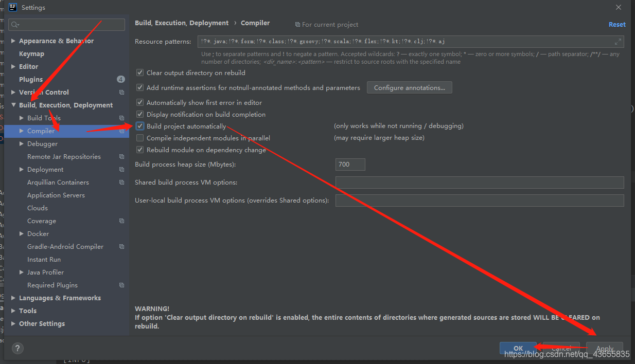This screenshot has width=635, height=364.
Task: Select Instant Run in settings tree
Action: pos(44,260)
